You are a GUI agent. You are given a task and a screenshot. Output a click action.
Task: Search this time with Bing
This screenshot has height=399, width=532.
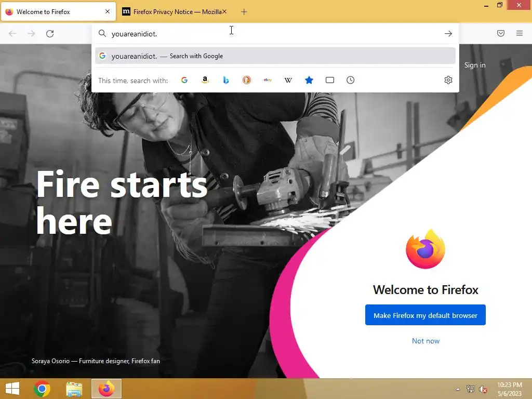click(226, 80)
